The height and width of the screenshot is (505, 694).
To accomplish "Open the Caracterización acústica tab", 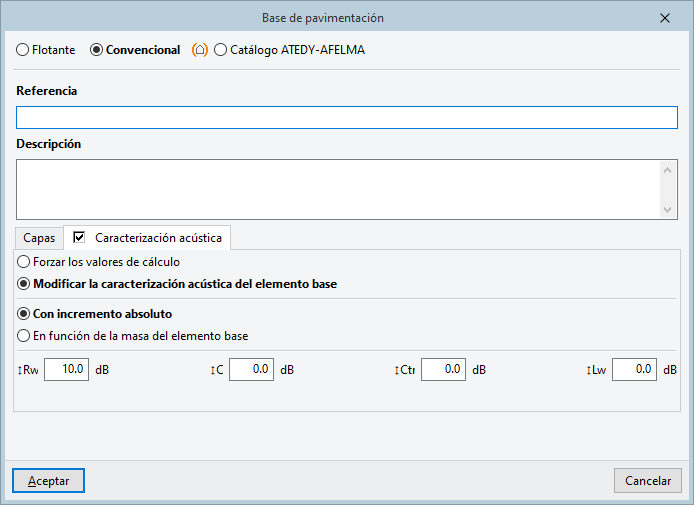I will pos(158,239).
